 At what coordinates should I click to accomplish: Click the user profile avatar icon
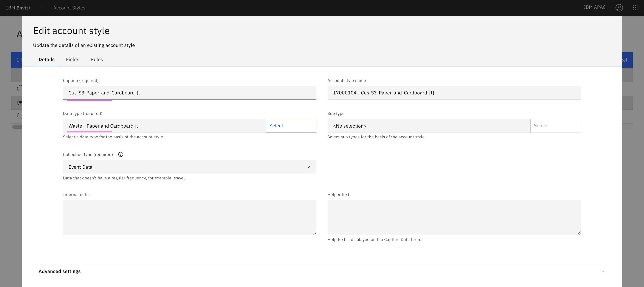click(x=619, y=8)
